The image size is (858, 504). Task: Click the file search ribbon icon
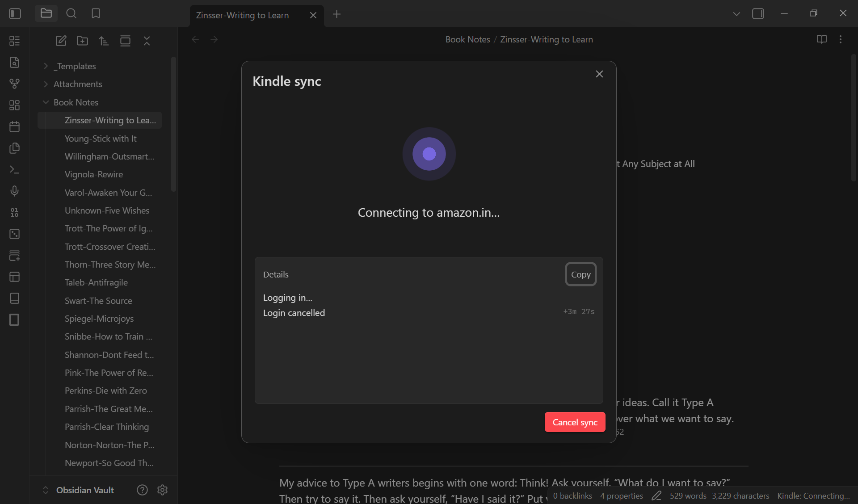(x=14, y=62)
